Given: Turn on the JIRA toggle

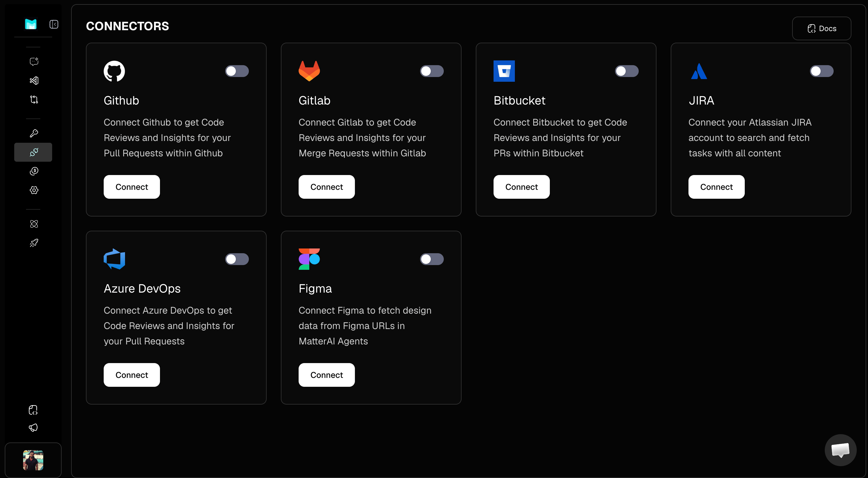Looking at the screenshot, I should pyautogui.click(x=821, y=71).
